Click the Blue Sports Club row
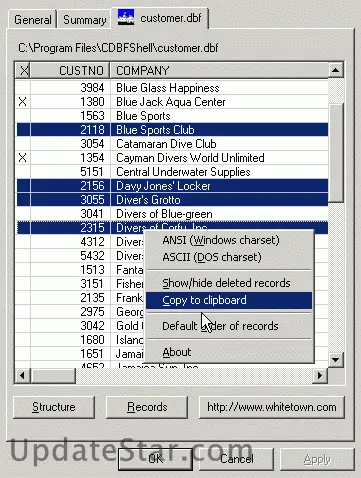 pyautogui.click(x=172, y=130)
